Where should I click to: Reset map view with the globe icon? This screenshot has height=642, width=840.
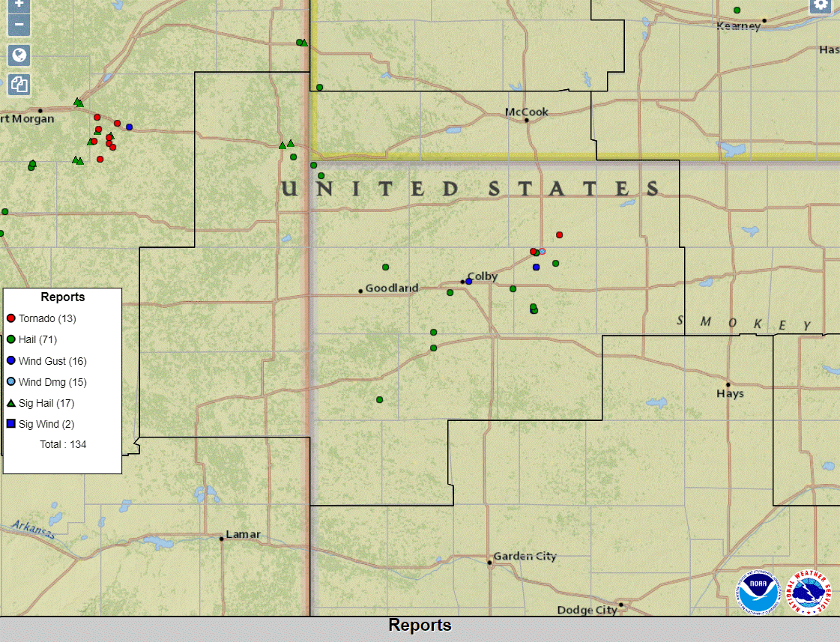tap(19, 55)
